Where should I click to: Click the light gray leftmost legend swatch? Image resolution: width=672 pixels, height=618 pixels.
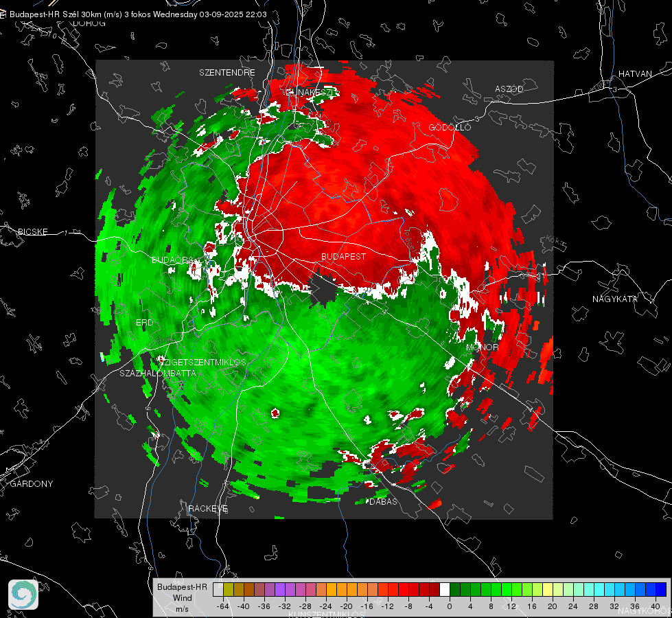point(218,589)
